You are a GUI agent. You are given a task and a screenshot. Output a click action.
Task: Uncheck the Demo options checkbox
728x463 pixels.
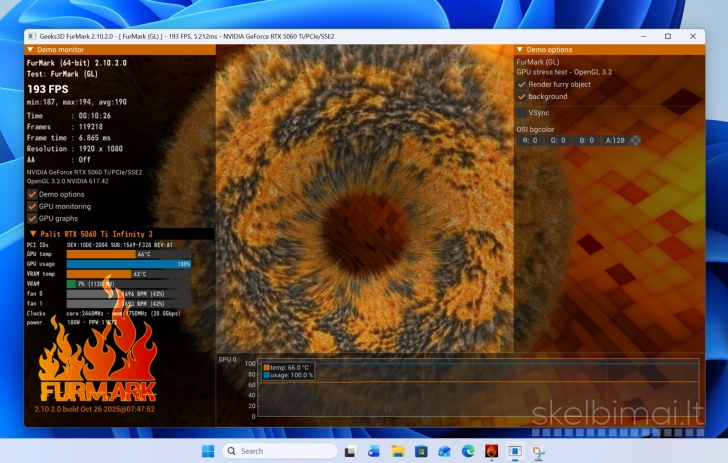tap(32, 194)
